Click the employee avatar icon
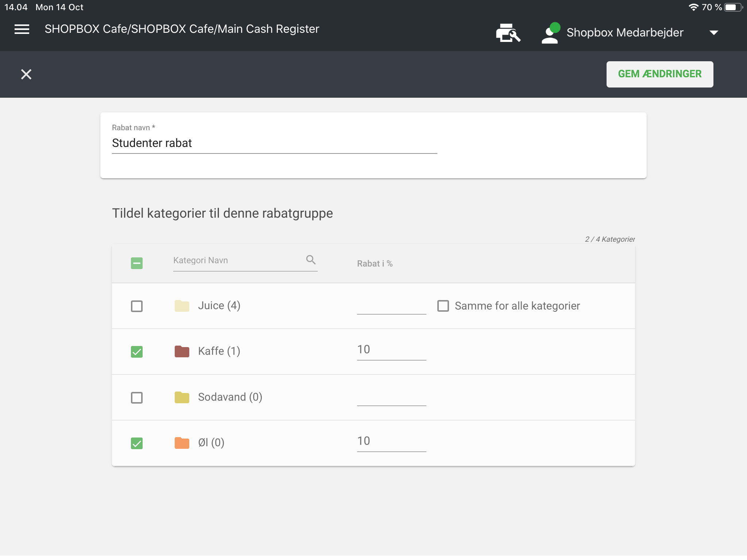Image resolution: width=747 pixels, height=560 pixels. (x=551, y=33)
